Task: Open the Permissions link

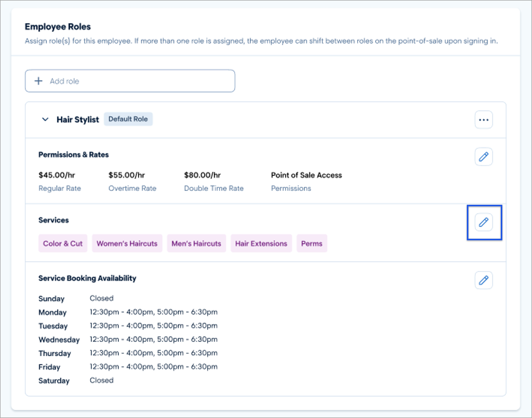Action: click(290, 188)
